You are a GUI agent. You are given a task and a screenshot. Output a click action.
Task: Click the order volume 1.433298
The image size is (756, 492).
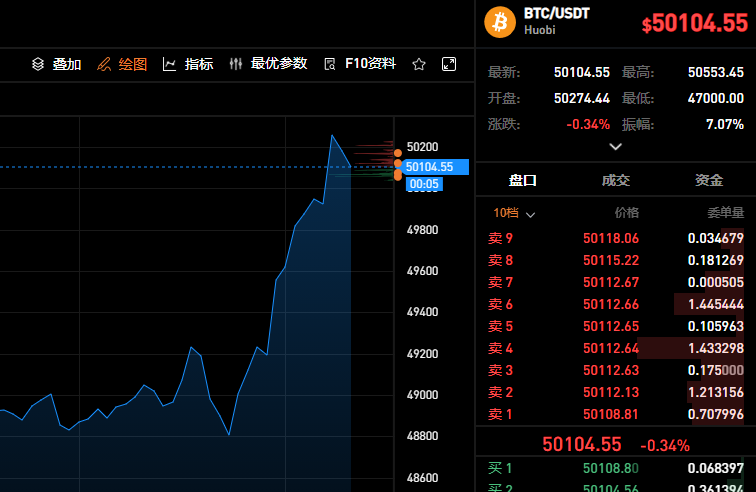coord(716,348)
